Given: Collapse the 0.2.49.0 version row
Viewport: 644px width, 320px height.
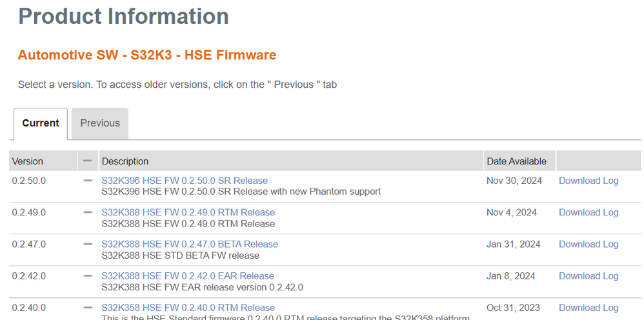Looking at the screenshot, I should point(88,212).
